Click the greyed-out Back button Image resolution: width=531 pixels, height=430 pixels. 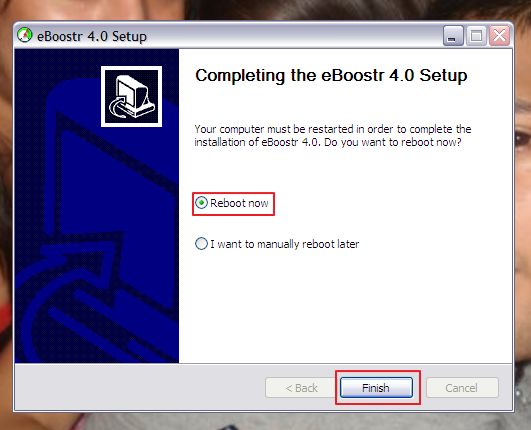coord(301,387)
